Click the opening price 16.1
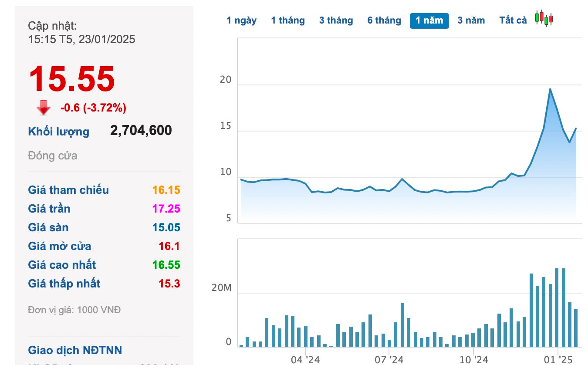This screenshot has width=588, height=365. tap(169, 246)
